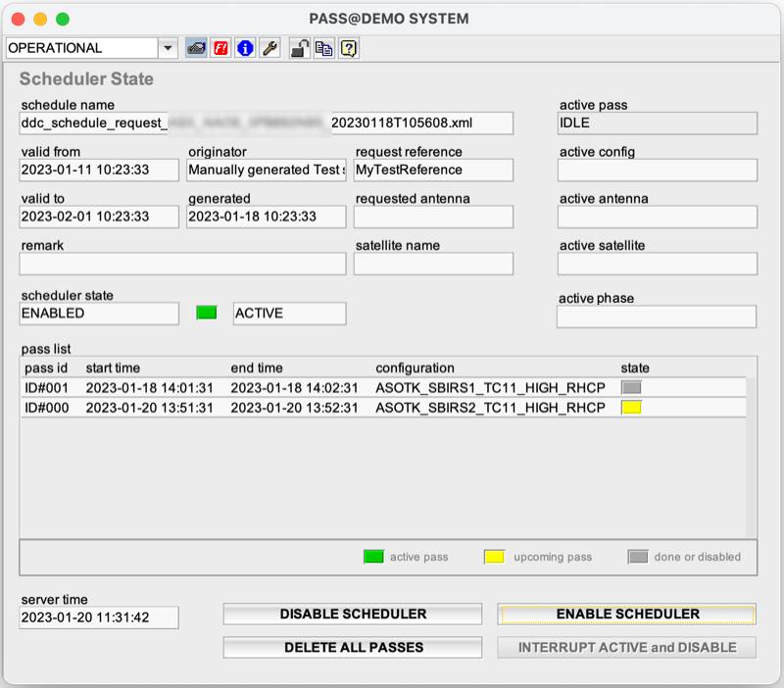
Task: Click the gray done or disabled swatch
Action: (x=637, y=556)
